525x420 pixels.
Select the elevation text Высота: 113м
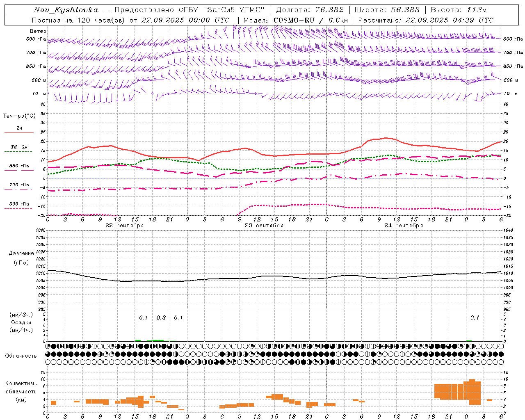coord(458,10)
